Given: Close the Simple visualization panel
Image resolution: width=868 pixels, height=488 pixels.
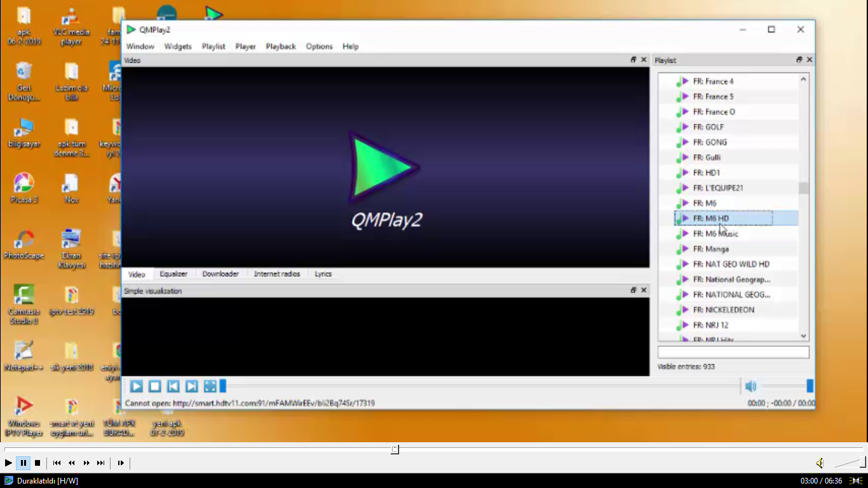Looking at the screenshot, I should [x=644, y=290].
